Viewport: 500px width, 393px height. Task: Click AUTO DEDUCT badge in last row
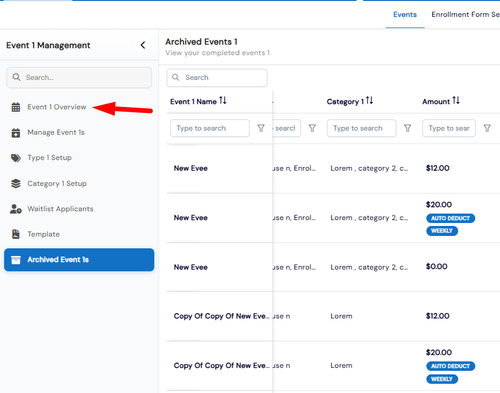click(x=451, y=366)
